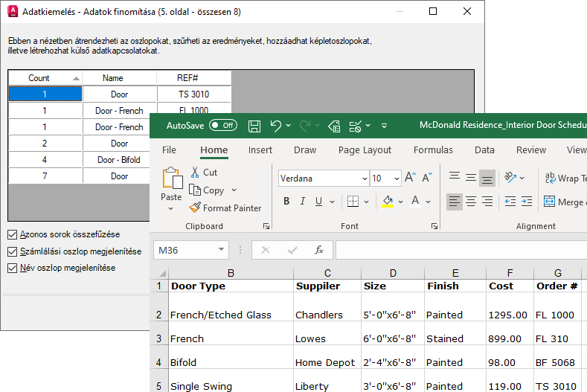Screen dimensions: 587x392
Task: Open the Clipboard group dialog launcher
Action: 266,226
